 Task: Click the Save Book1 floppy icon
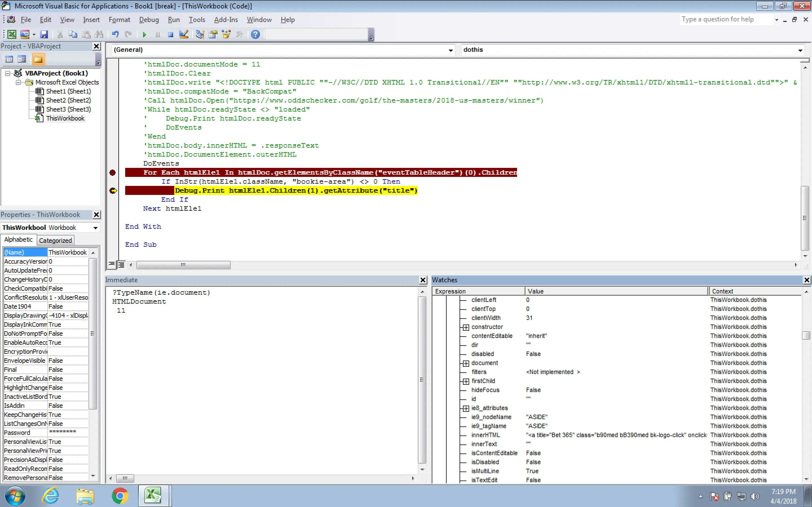44,35
